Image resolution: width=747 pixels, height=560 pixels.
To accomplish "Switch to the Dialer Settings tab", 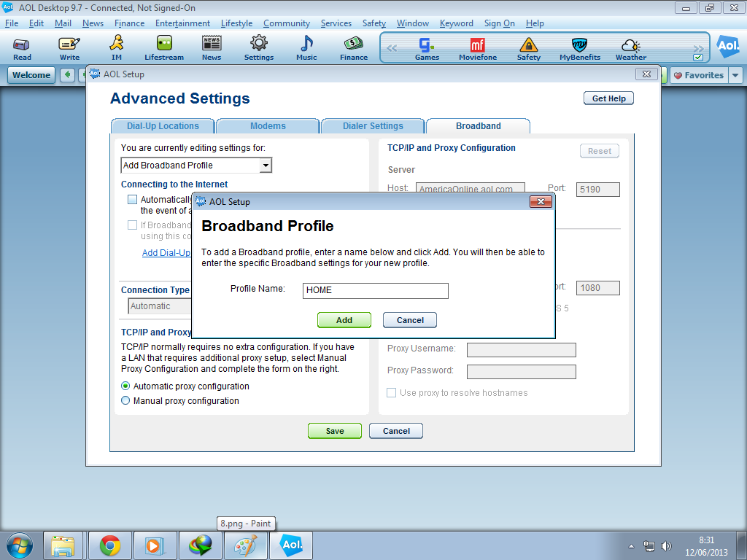I will tap(373, 126).
